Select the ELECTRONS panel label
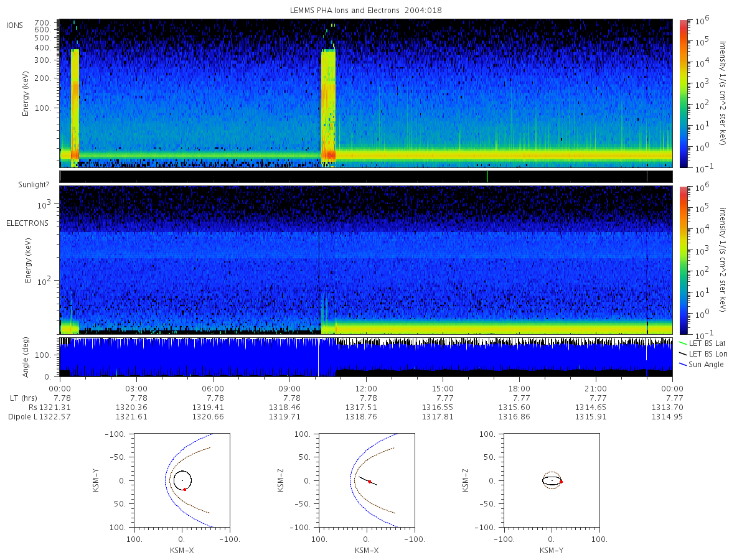This screenshot has height=560, width=747. pyautogui.click(x=27, y=223)
